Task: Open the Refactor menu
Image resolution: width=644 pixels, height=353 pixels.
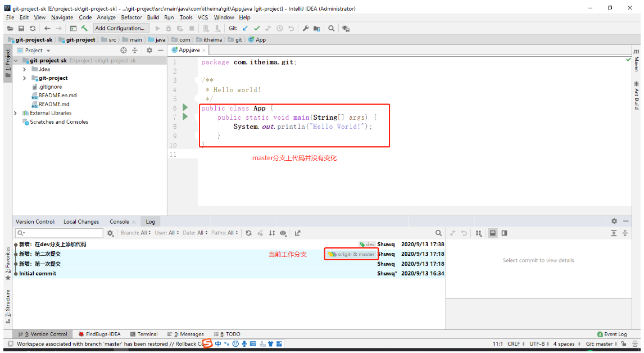Action: [131, 17]
